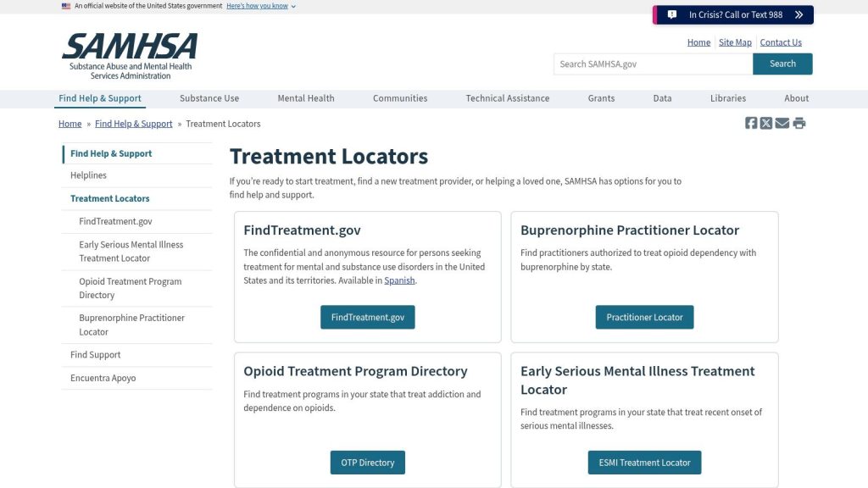Image resolution: width=868 pixels, height=488 pixels.
Task: Click the OTP Directory button
Action: pos(368,463)
